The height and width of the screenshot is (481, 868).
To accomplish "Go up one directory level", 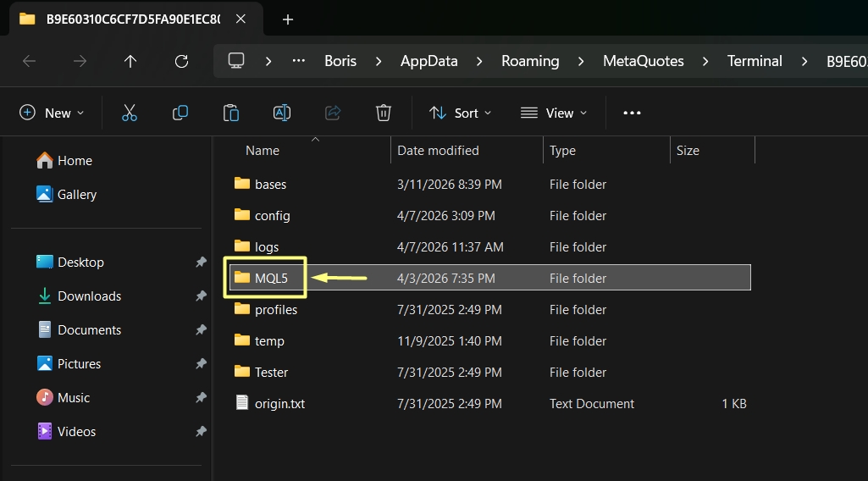I will tap(130, 61).
